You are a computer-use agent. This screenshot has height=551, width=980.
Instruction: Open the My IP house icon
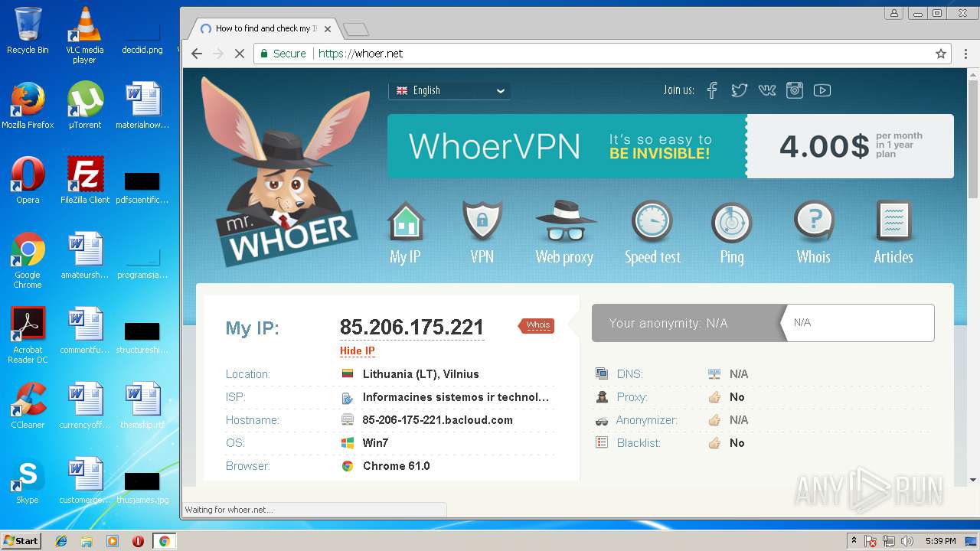click(x=406, y=222)
